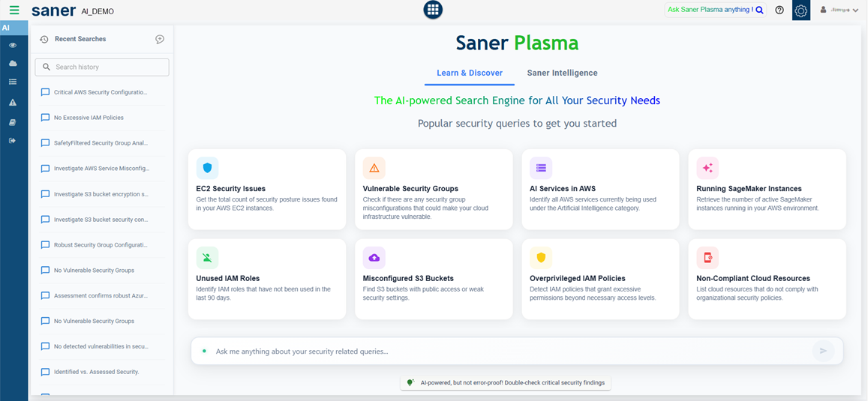This screenshot has height=401, width=868.
Task: Click the eye icon in left sidebar
Action: (x=13, y=46)
